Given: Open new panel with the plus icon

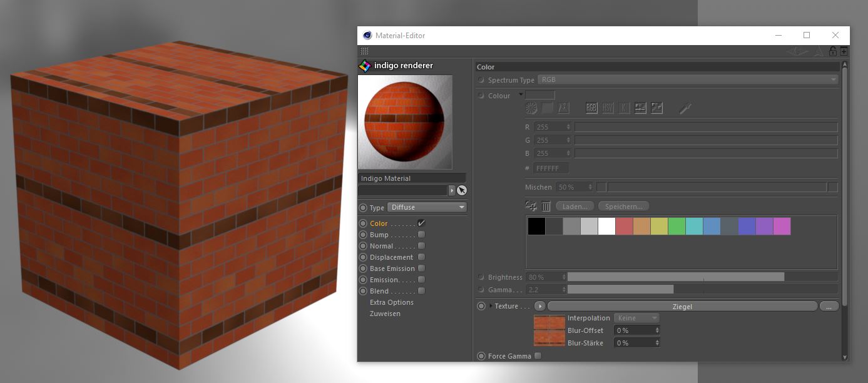Looking at the screenshot, I should point(844,51).
